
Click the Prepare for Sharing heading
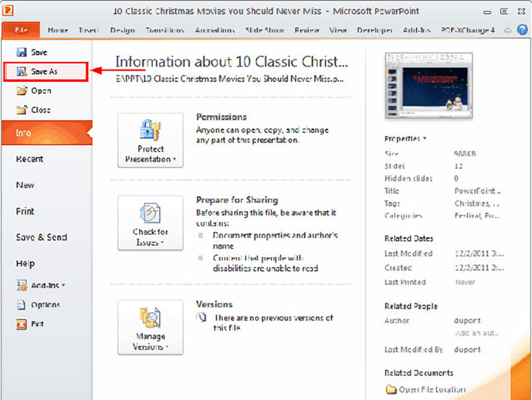(237, 200)
